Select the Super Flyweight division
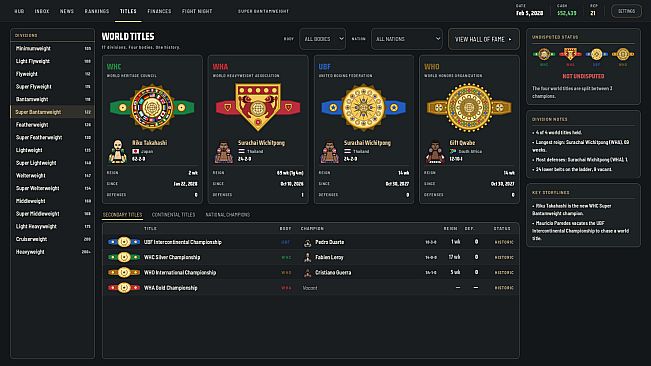651x366 pixels. [53, 87]
